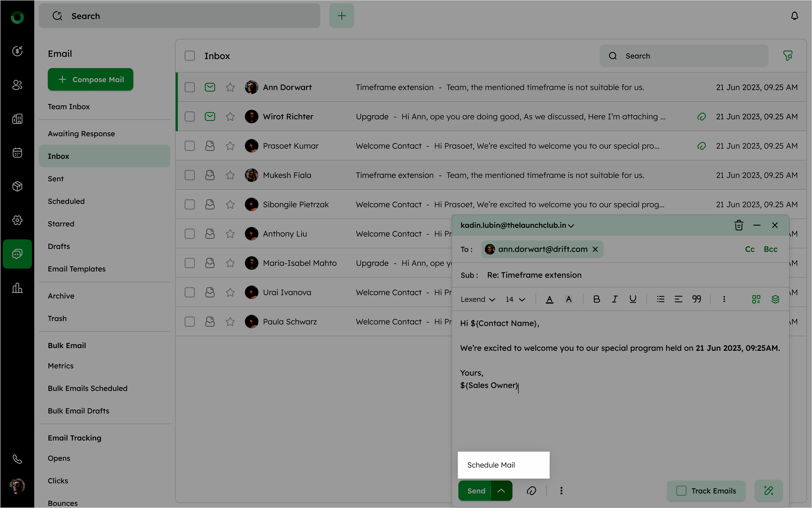812x508 pixels.
Task: Select Ann Dorwart email checkbox
Action: coord(190,87)
